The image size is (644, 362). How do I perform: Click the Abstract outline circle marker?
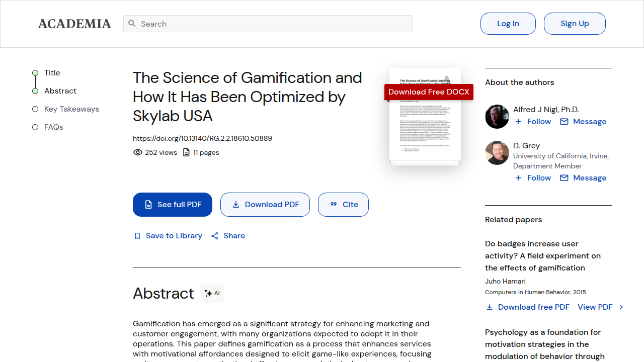(35, 91)
